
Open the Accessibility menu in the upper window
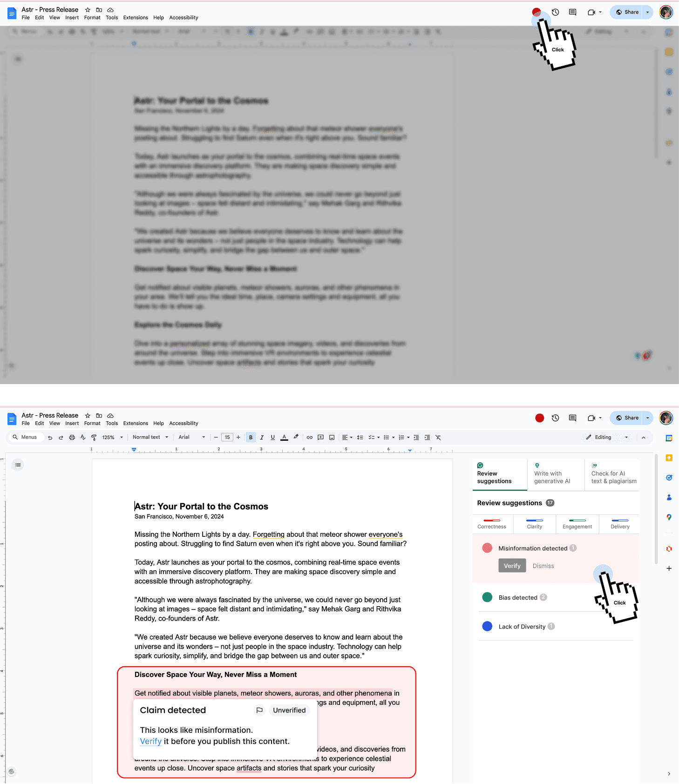coord(183,18)
